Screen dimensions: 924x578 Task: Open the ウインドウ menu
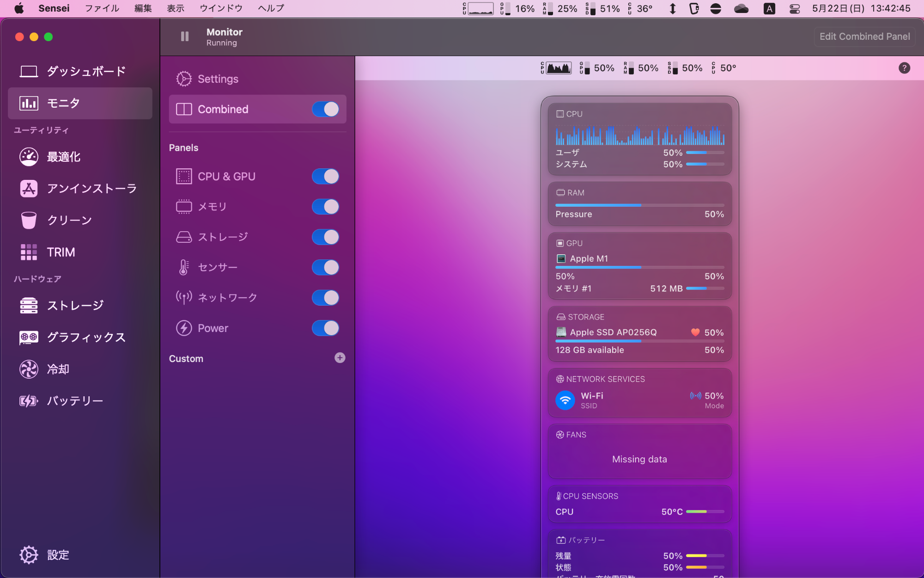coord(221,8)
